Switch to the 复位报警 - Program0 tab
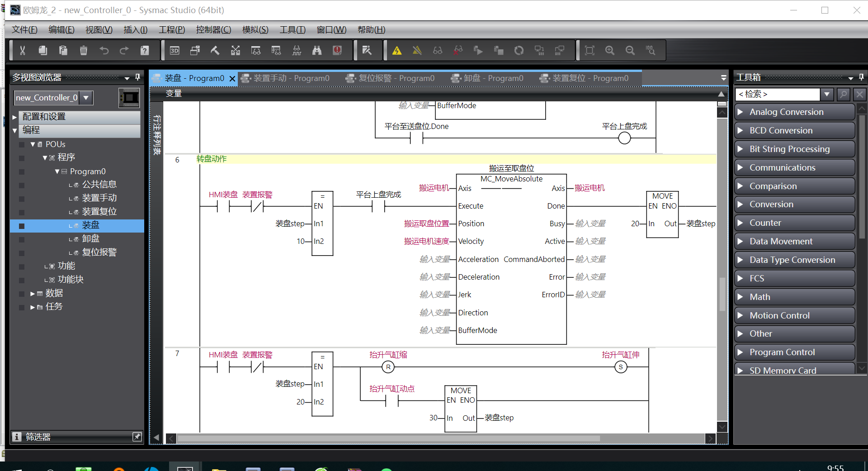 (x=396, y=78)
